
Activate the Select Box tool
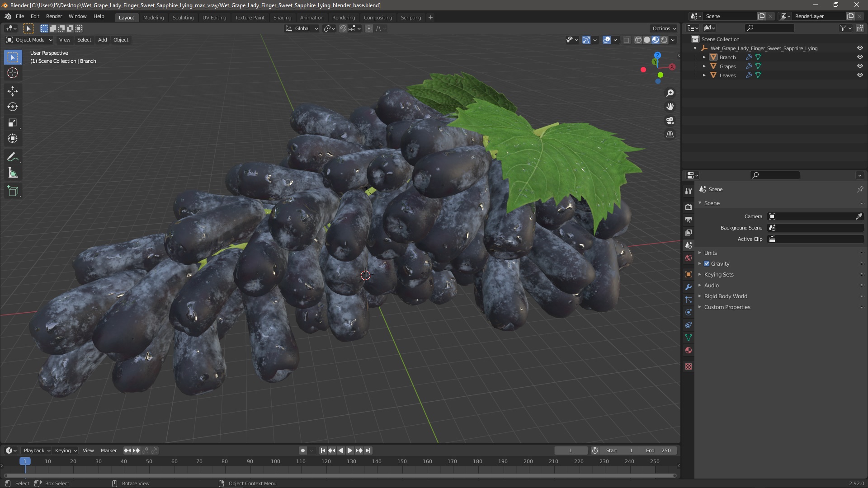(13, 57)
